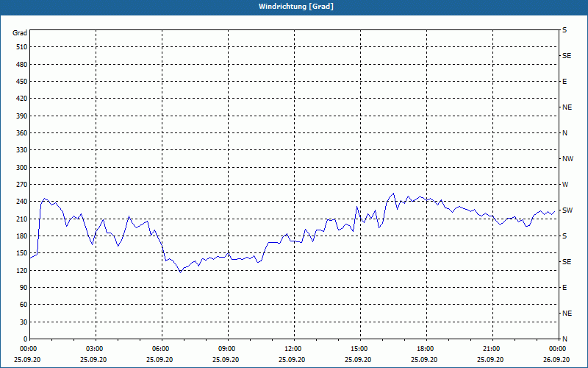
Task: Select the 'SW' compass label
Action: (x=567, y=210)
